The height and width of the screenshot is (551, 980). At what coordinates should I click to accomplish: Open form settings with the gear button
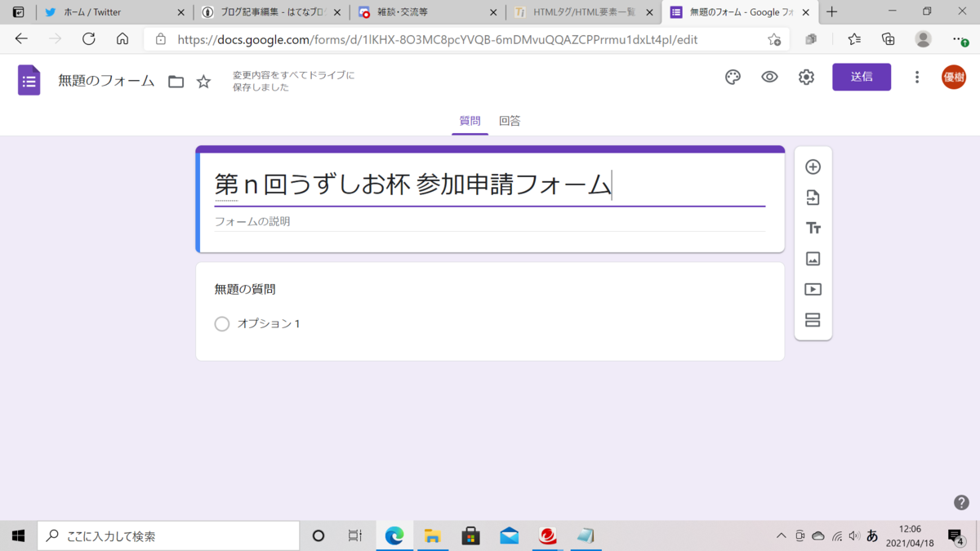point(806,77)
